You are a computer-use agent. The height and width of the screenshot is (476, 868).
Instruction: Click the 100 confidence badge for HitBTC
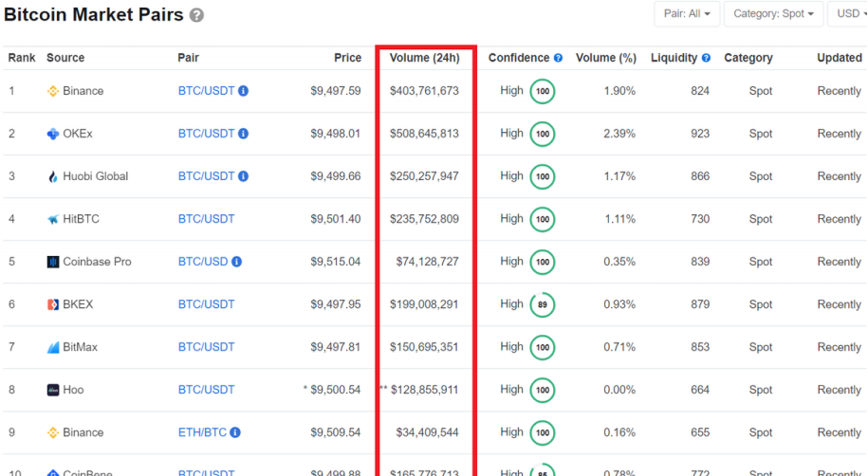[x=543, y=219]
